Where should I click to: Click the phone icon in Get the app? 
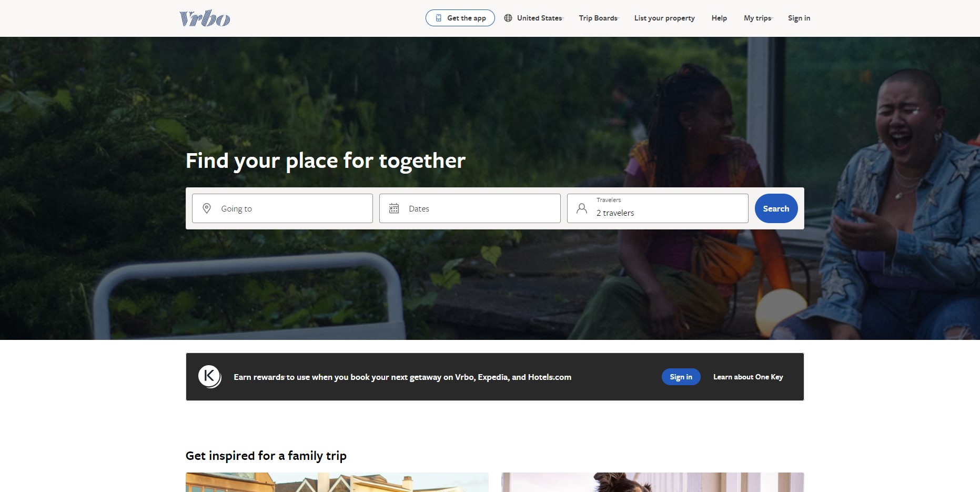pos(438,18)
